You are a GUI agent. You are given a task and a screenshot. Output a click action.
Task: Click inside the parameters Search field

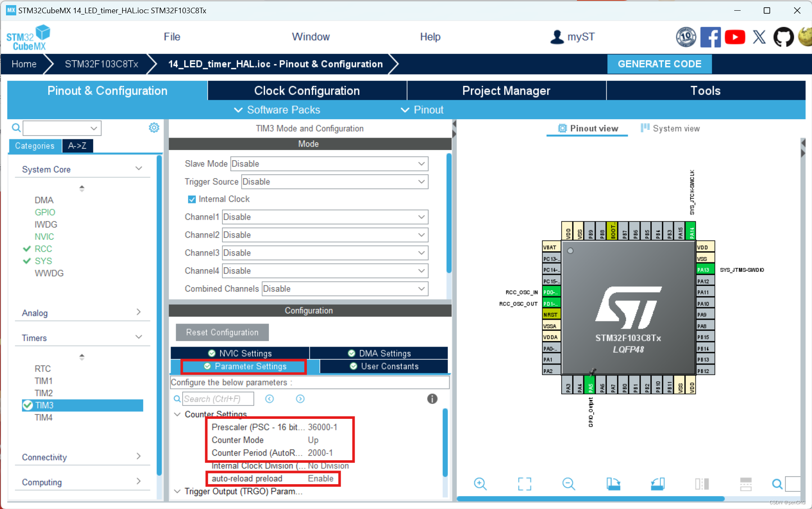tap(218, 399)
